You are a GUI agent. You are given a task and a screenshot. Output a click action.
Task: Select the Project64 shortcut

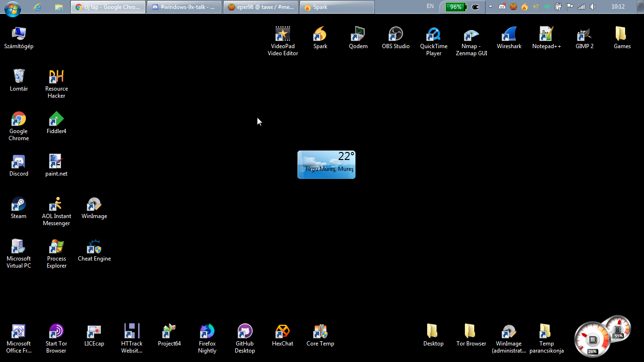[x=170, y=335]
